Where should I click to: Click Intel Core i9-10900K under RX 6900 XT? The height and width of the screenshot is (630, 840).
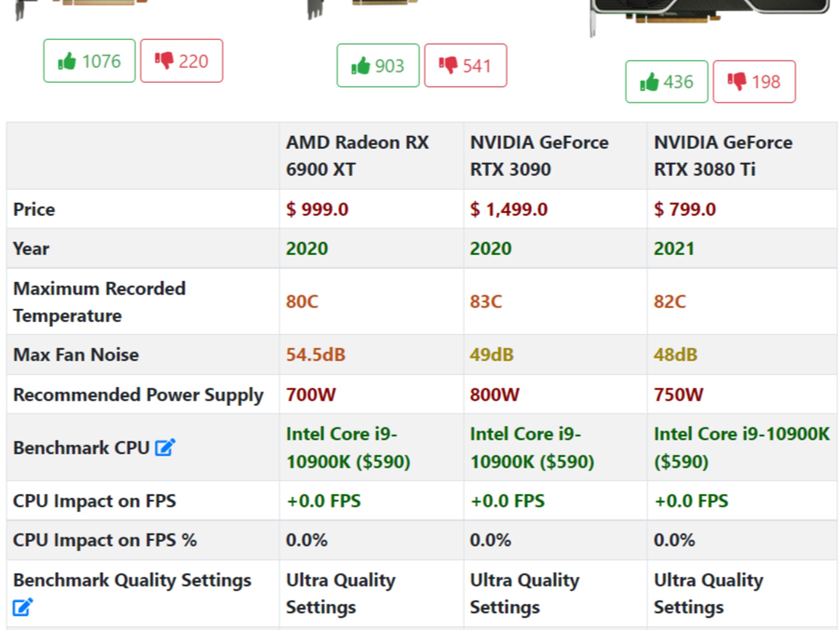[x=348, y=448]
